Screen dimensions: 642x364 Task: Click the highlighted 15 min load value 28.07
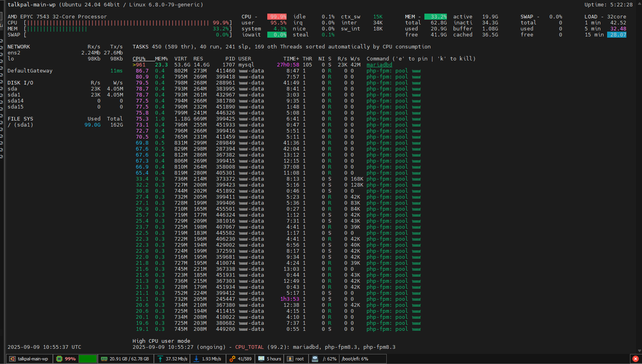(x=618, y=35)
